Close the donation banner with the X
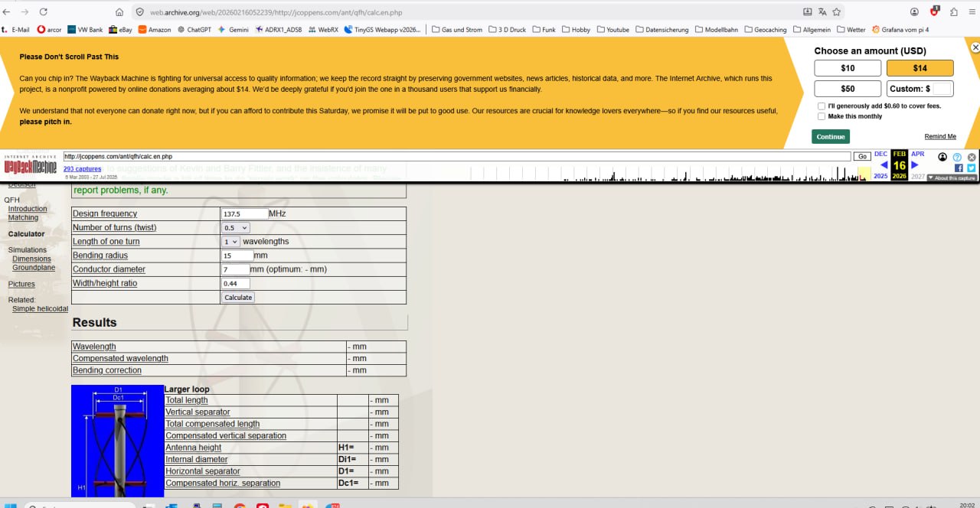Screen dimensions: 980x508 [975, 47]
